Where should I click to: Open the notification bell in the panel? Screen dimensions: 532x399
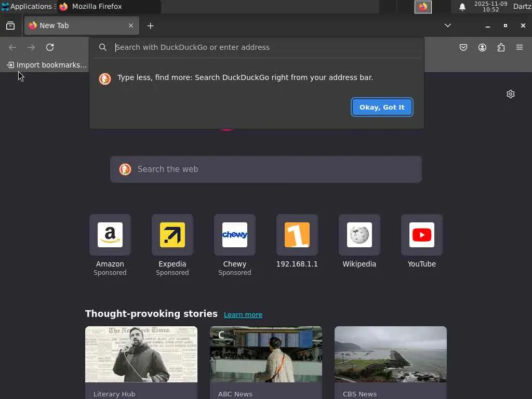click(x=462, y=7)
